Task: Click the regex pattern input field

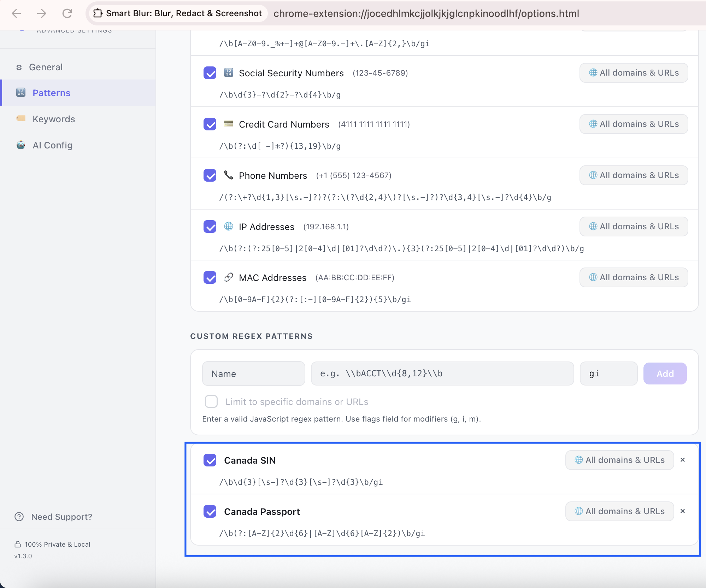Action: 442,374
